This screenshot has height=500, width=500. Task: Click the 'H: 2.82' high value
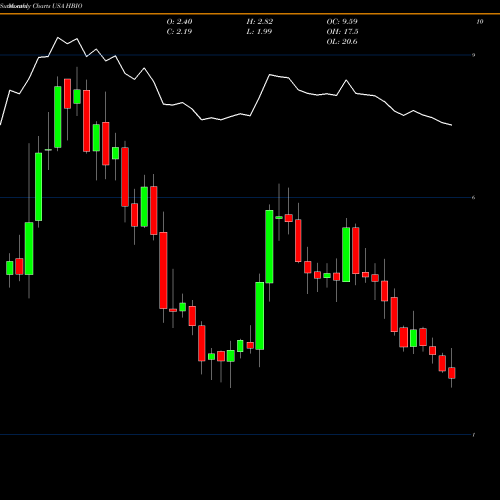pyautogui.click(x=260, y=22)
